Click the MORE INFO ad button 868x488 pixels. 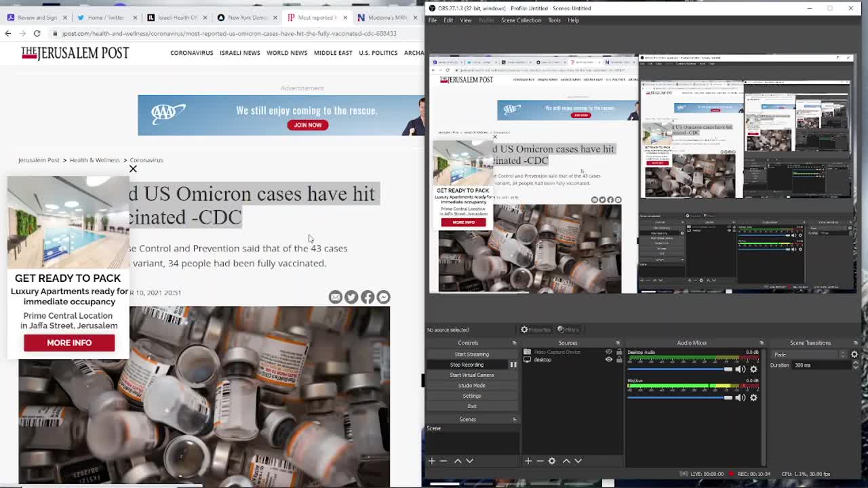69,343
